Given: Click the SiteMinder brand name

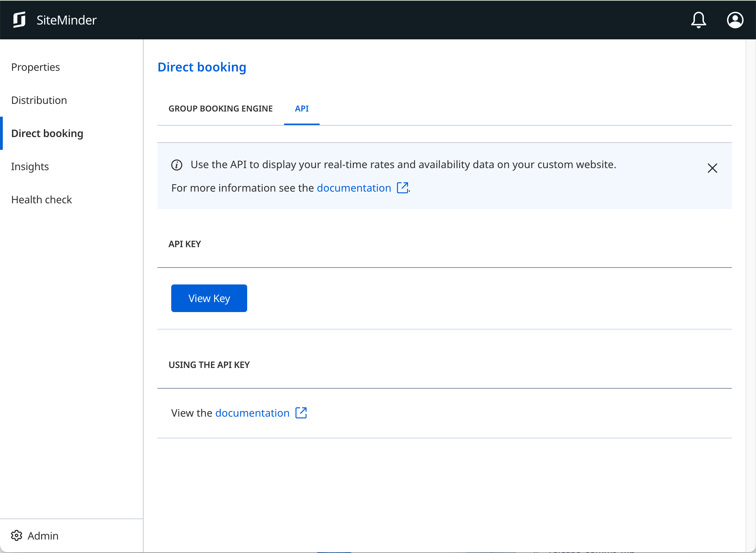Looking at the screenshot, I should pos(67,20).
